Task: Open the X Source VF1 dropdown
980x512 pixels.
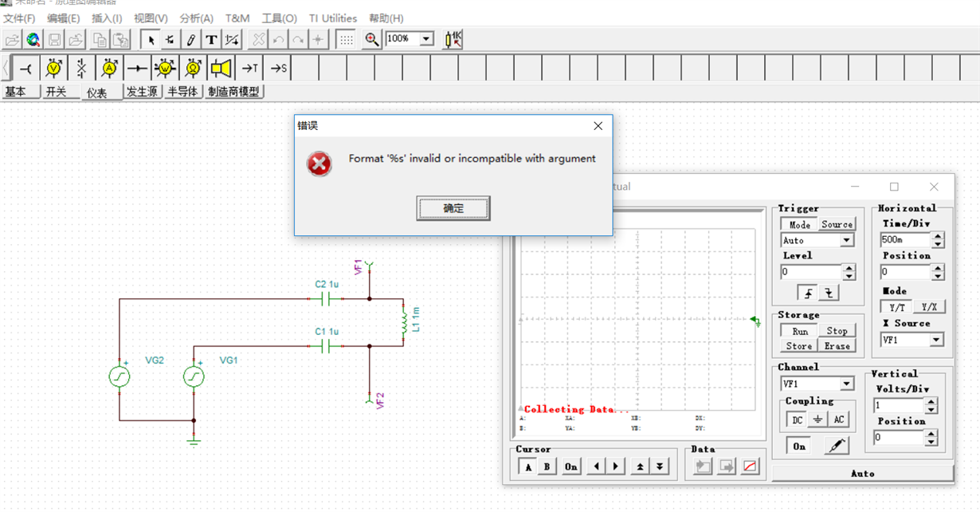Action: (937, 340)
